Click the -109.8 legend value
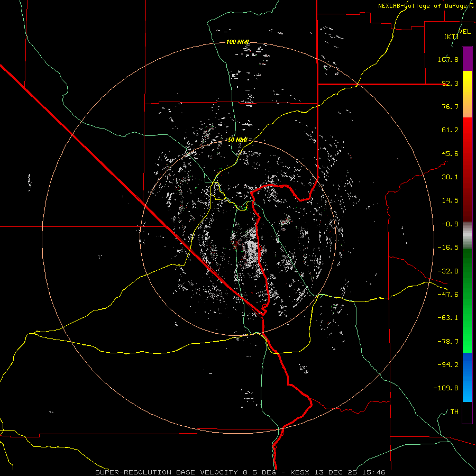Screen dimensions: 476x476 [446, 388]
